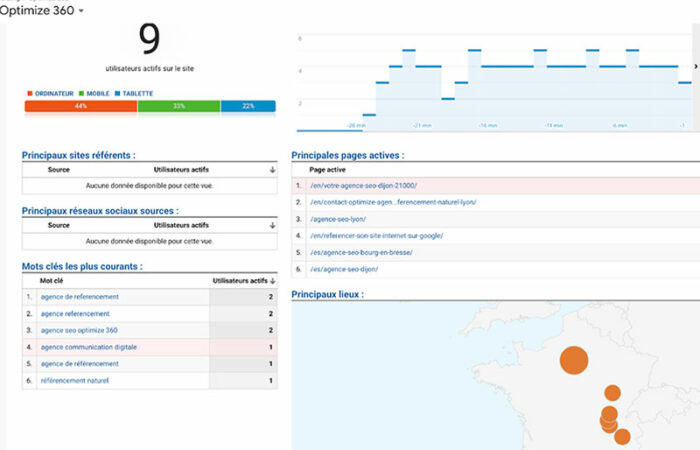Select the orange ORDINATEUR 44% bar segment

click(80, 106)
